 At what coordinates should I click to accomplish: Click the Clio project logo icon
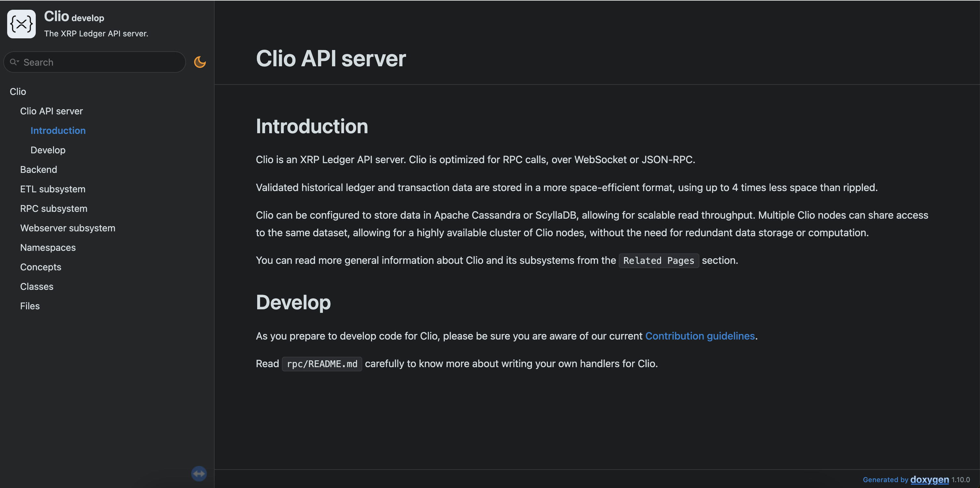[21, 24]
